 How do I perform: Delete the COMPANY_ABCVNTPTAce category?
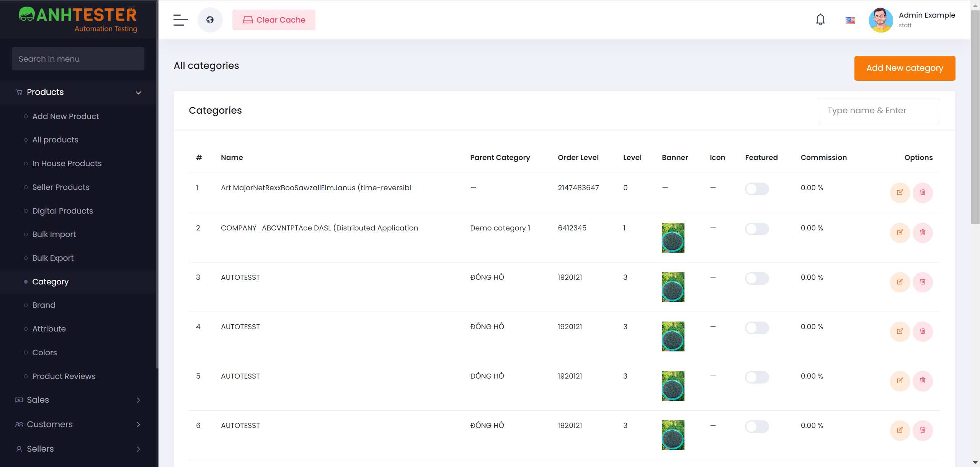tap(923, 232)
